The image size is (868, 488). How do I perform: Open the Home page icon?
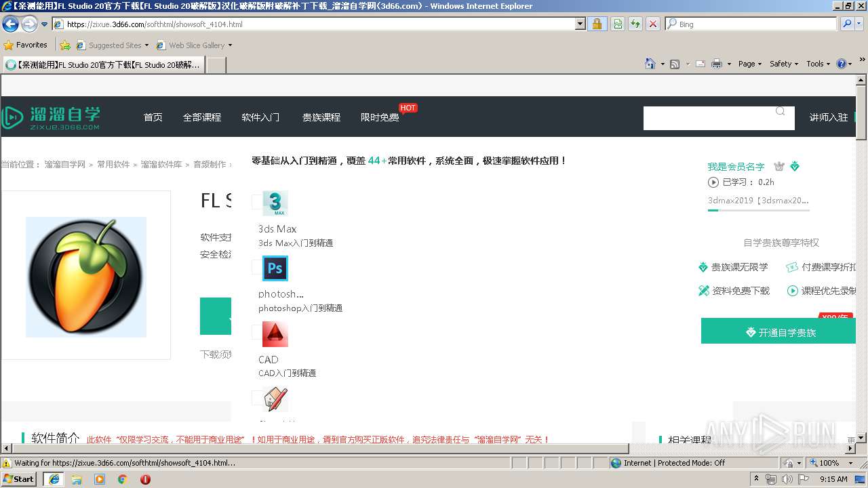tap(650, 64)
